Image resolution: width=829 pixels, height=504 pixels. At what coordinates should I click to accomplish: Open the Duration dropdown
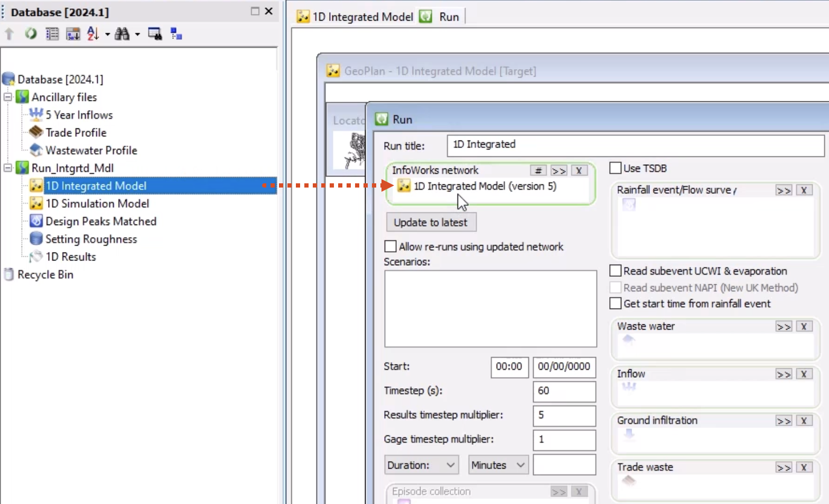point(421,465)
